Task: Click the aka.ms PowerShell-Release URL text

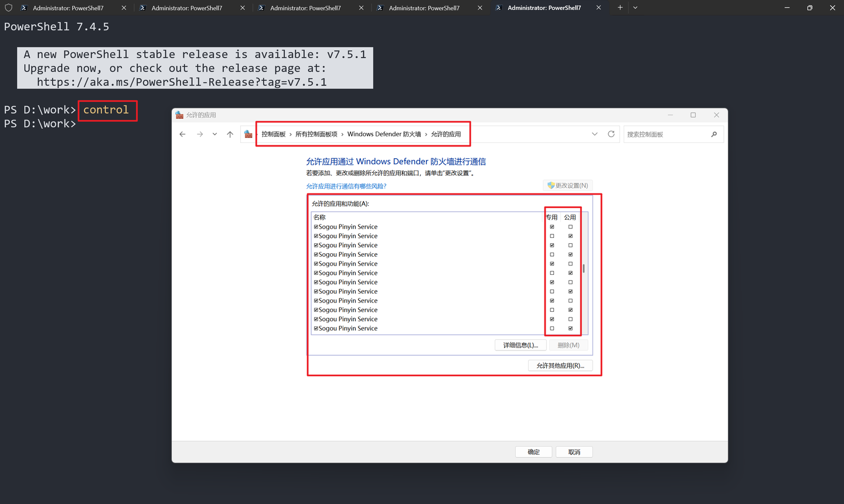Action: pos(182,82)
